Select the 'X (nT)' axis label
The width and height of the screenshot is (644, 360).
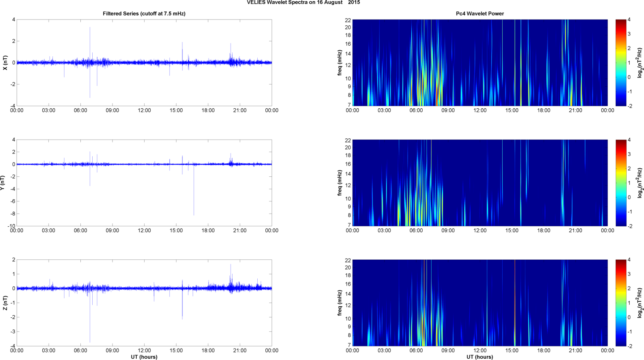pos(5,63)
